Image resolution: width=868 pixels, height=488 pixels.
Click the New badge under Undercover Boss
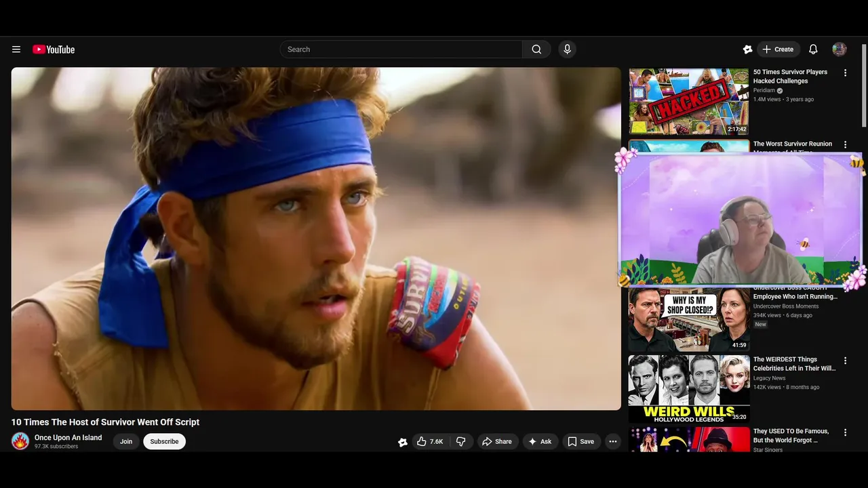pos(761,325)
